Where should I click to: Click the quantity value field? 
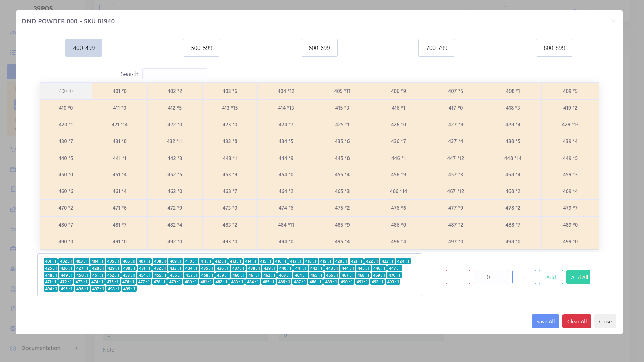click(x=491, y=277)
